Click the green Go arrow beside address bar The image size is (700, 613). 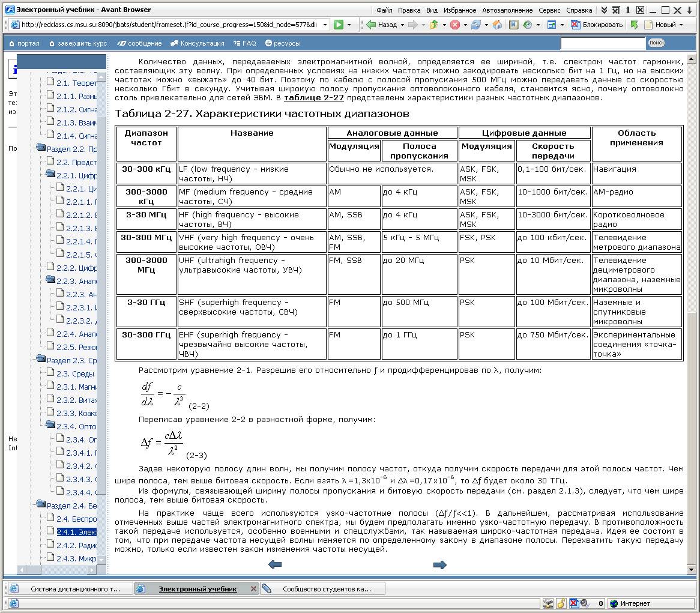(339, 25)
